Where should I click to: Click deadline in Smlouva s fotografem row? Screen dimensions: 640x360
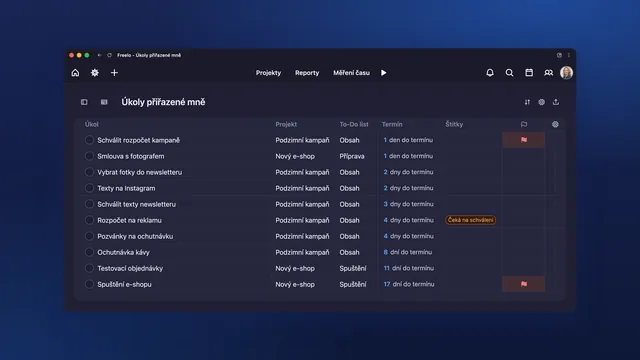click(x=408, y=156)
